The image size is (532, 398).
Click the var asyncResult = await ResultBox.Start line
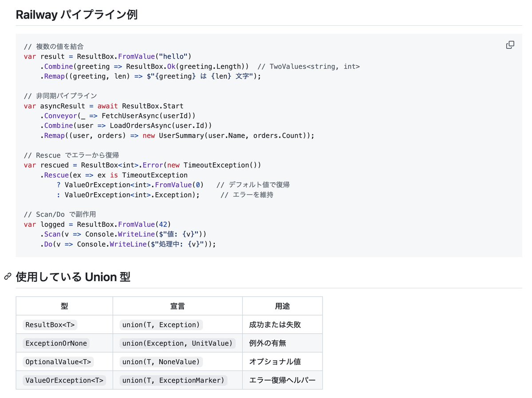tap(103, 106)
